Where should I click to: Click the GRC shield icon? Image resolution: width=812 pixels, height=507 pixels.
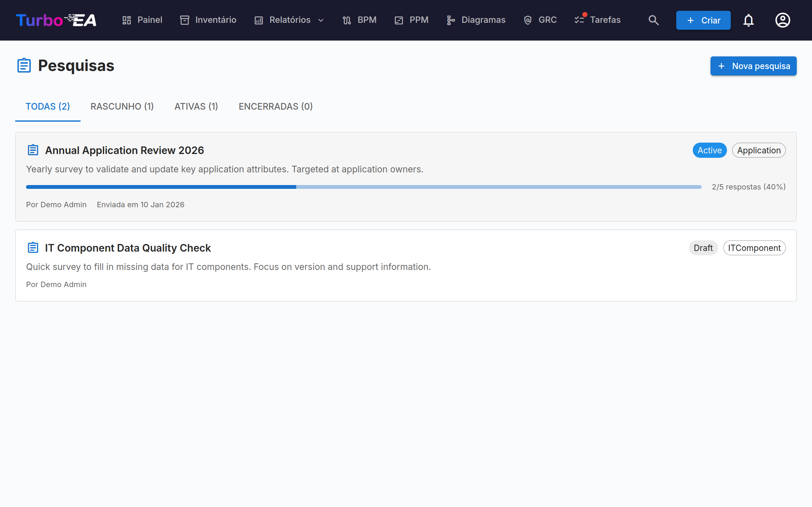[x=528, y=20]
